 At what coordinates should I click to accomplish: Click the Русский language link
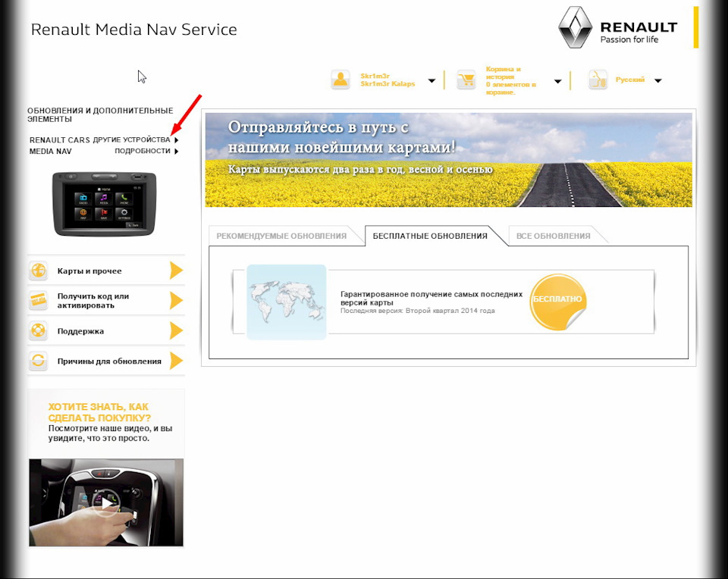click(630, 80)
